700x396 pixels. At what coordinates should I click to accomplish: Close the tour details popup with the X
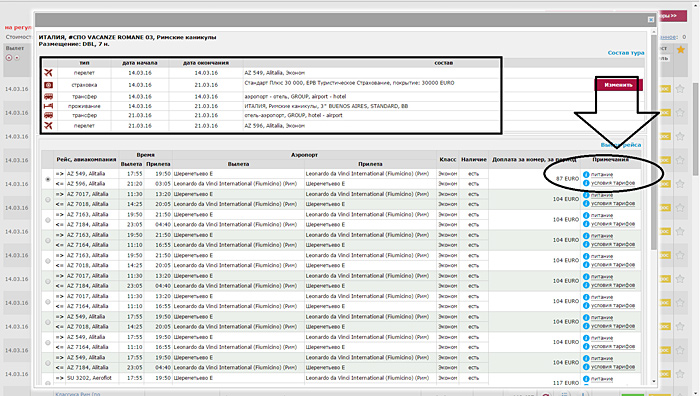651,19
